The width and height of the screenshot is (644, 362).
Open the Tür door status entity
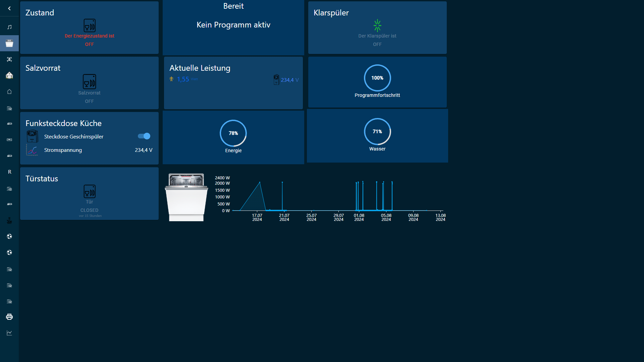click(x=89, y=192)
